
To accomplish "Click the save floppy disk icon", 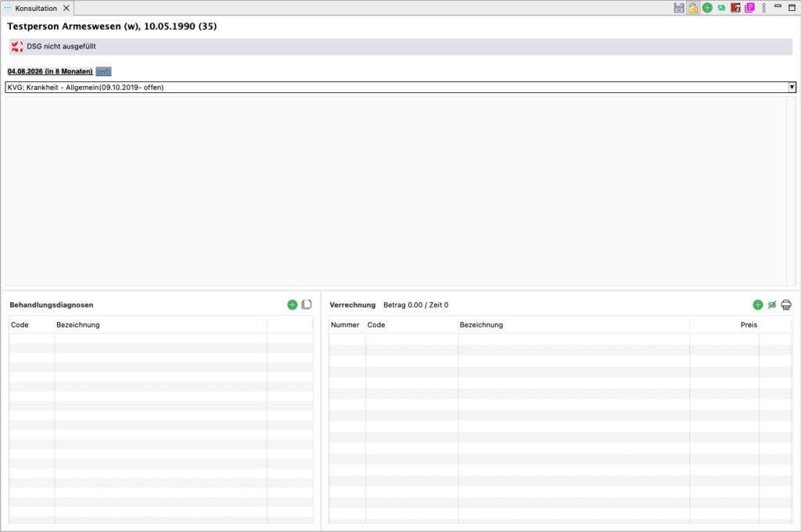I will point(679,8).
